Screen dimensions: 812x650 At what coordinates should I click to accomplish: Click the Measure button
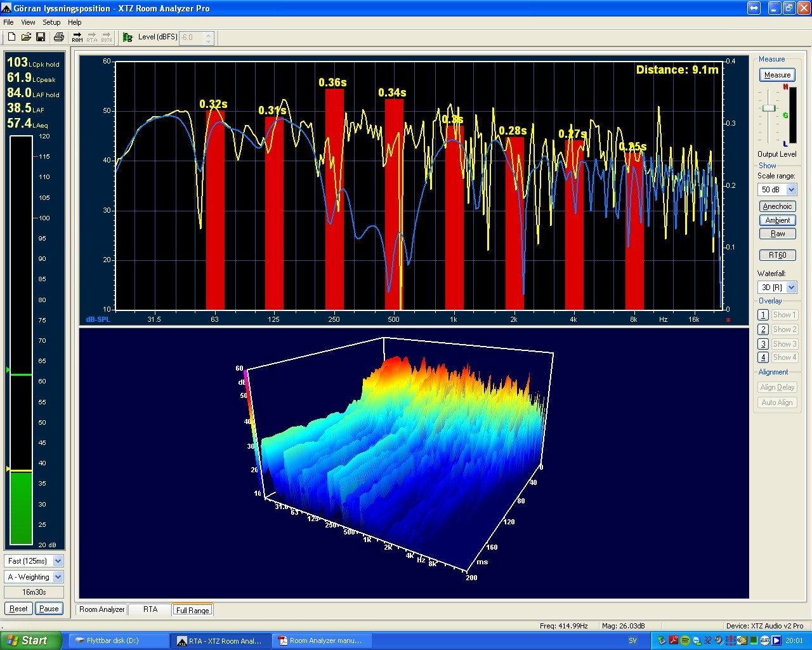point(777,75)
